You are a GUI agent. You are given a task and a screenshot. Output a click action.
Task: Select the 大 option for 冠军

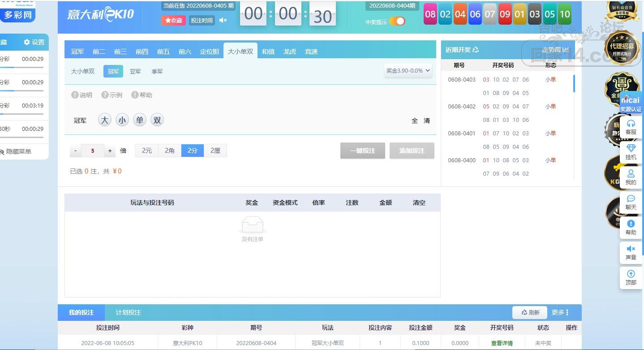coord(104,120)
